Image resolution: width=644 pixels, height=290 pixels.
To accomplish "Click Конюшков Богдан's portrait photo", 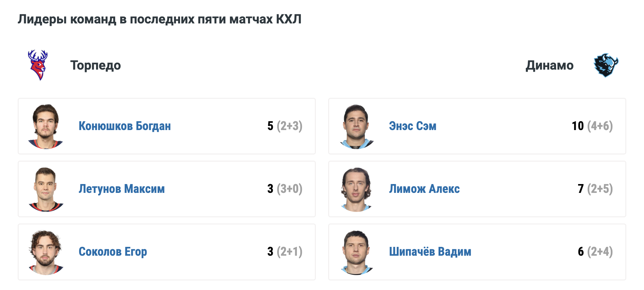I will pyautogui.click(x=46, y=126).
